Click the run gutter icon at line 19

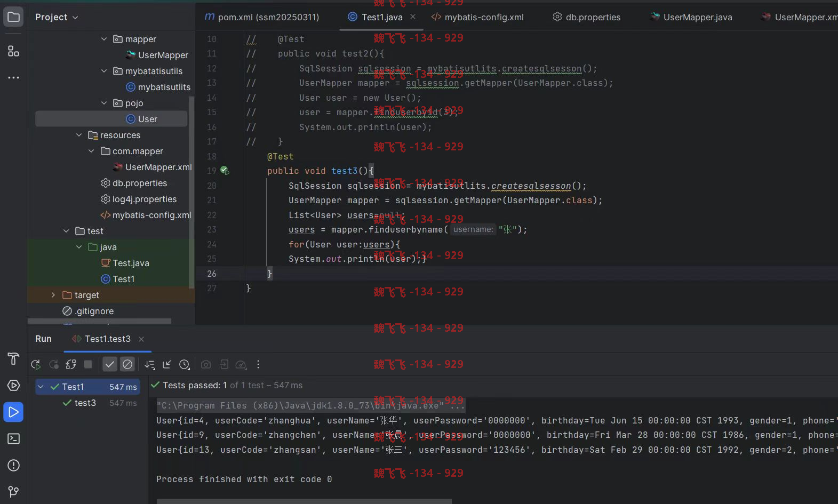225,171
